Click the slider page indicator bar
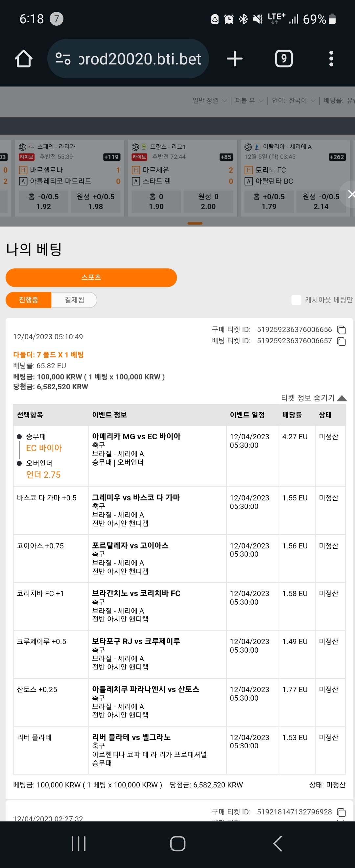 [x=195, y=223]
